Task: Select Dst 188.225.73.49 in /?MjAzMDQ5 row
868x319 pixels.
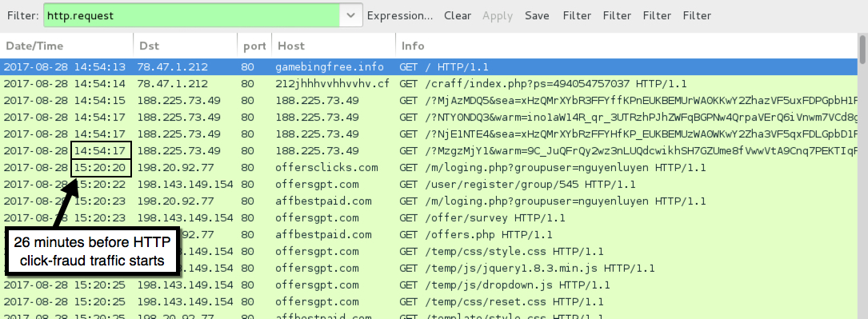Action: (179, 101)
